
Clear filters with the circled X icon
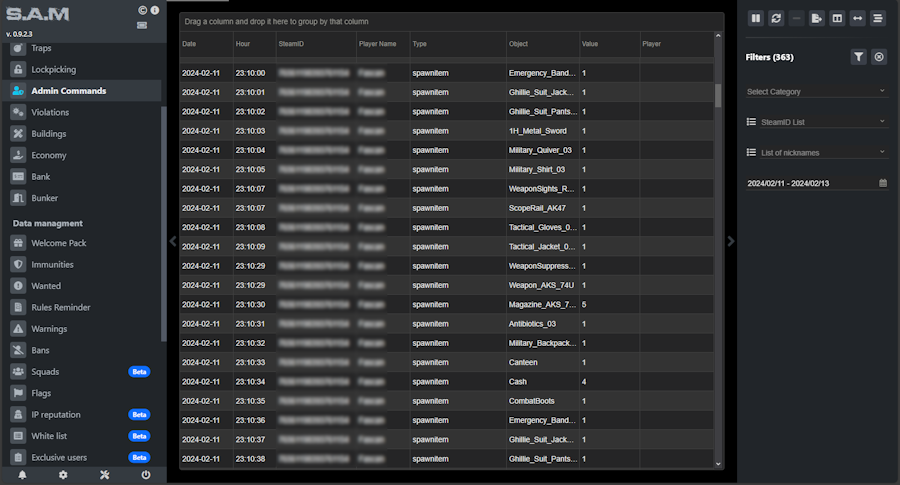879,57
